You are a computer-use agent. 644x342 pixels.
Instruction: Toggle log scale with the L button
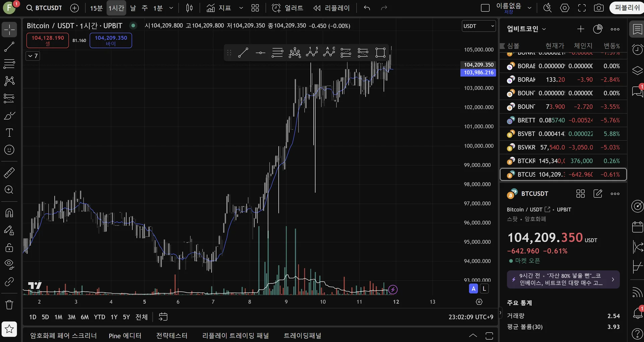484,289
